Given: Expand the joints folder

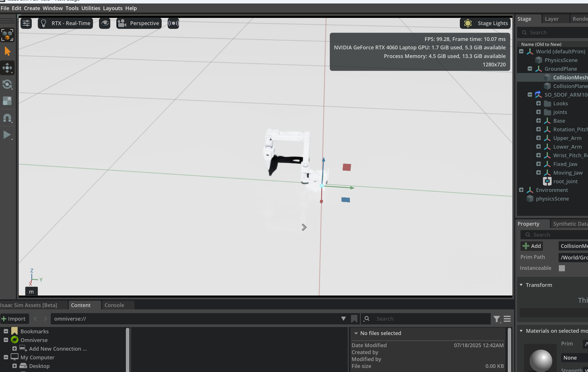Looking at the screenshot, I should [538, 112].
